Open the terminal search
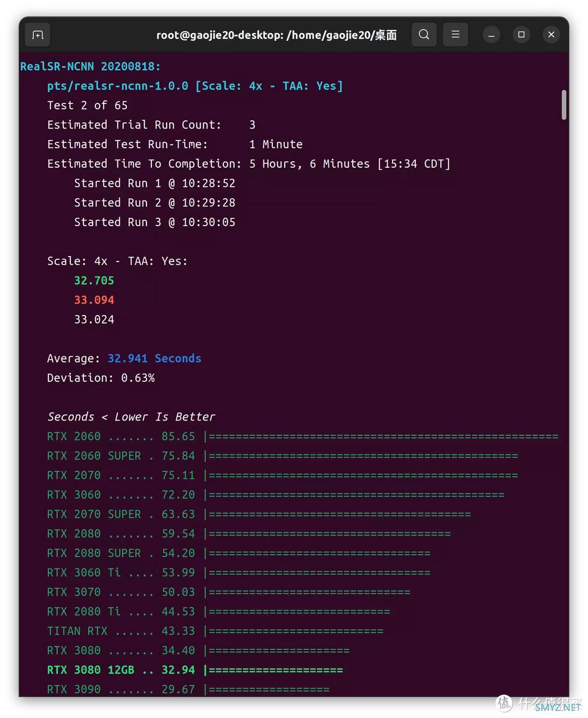This screenshot has width=588, height=718. [424, 35]
